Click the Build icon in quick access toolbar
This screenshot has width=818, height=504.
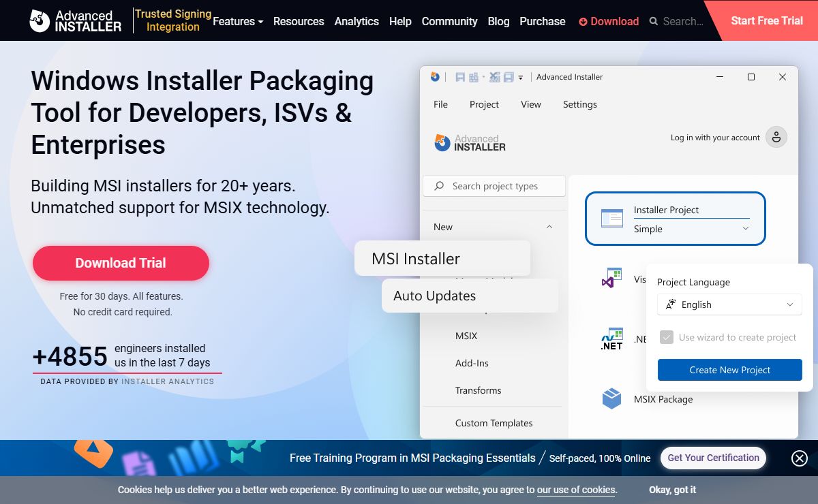tap(474, 77)
